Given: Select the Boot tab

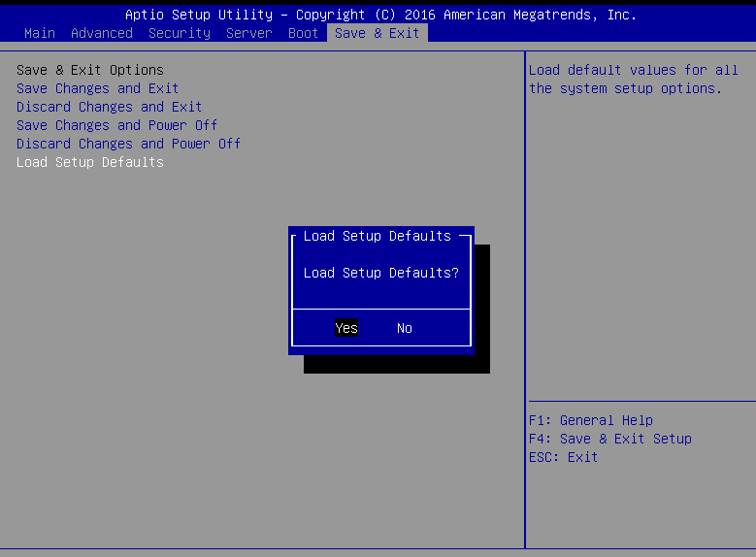Looking at the screenshot, I should [303, 33].
